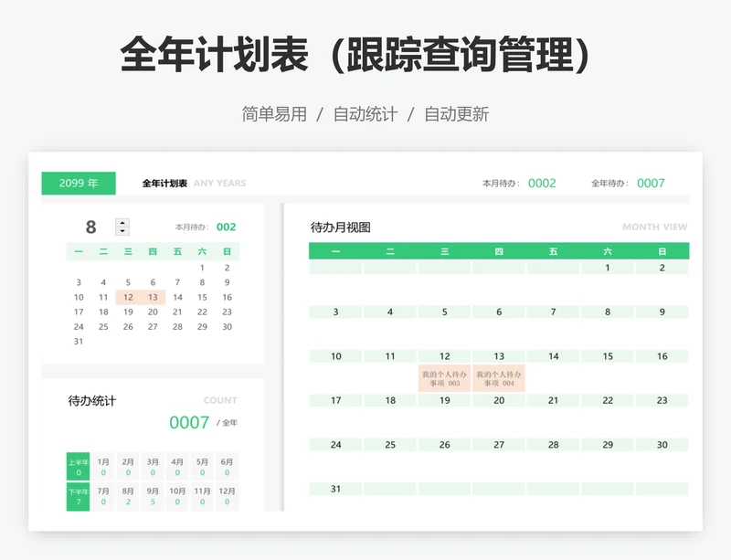Screen dimensions: 731x560
Task: Select date 1 in mini calendar
Action: click(202, 268)
